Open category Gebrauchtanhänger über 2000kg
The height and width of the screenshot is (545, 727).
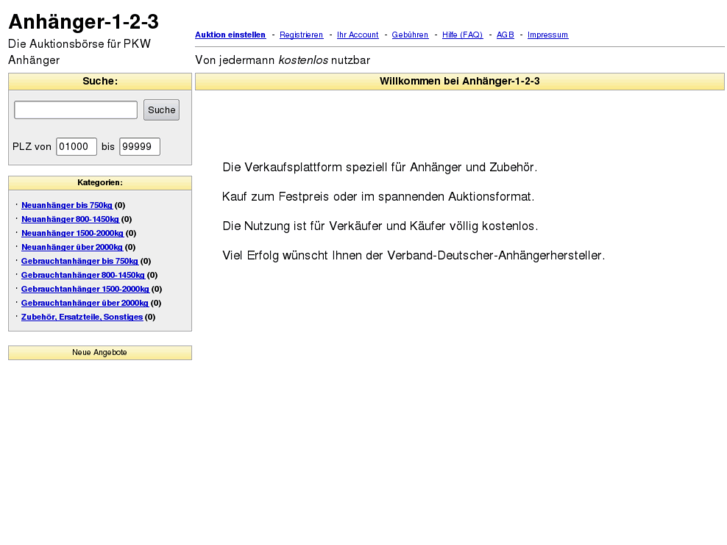pyautogui.click(x=85, y=302)
